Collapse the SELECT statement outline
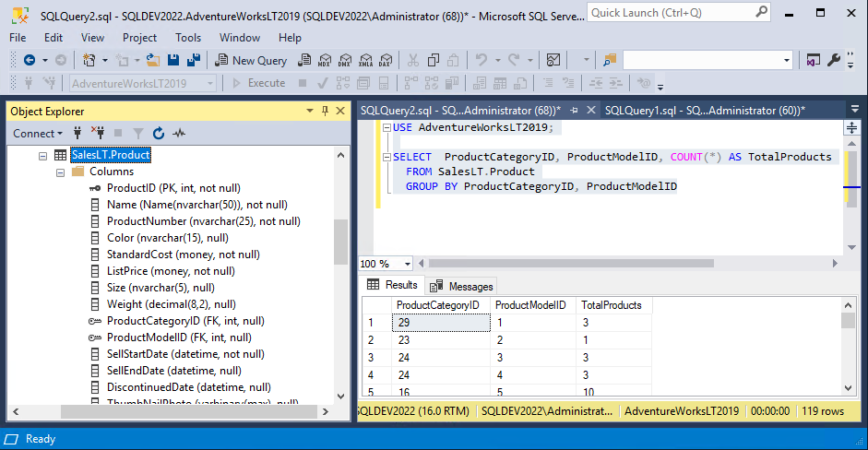The width and height of the screenshot is (868, 450). (x=386, y=157)
